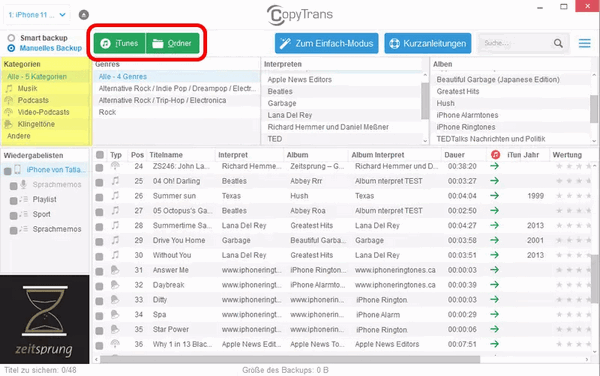
Task: Click the iTunes backup button
Action: 119,43
